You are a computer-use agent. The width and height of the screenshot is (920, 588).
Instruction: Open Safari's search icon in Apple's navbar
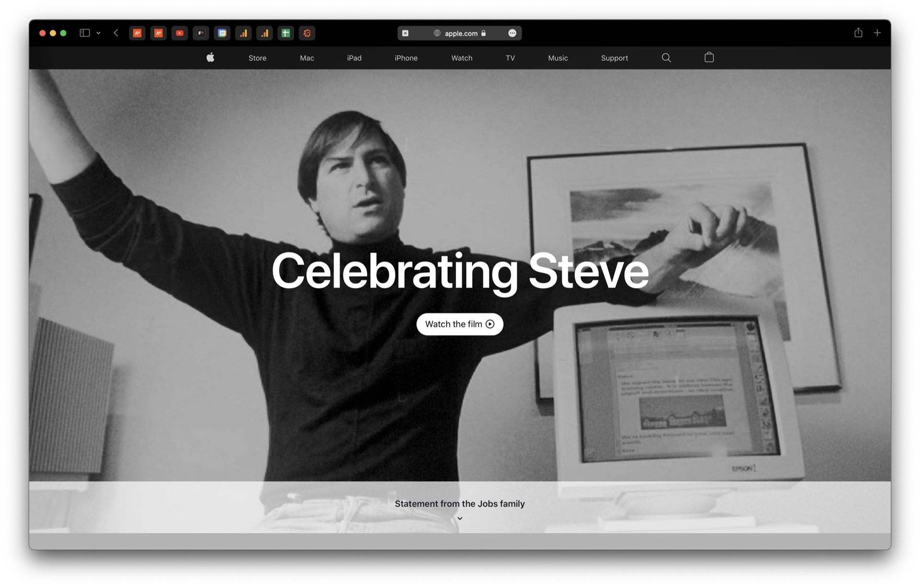[x=666, y=57]
